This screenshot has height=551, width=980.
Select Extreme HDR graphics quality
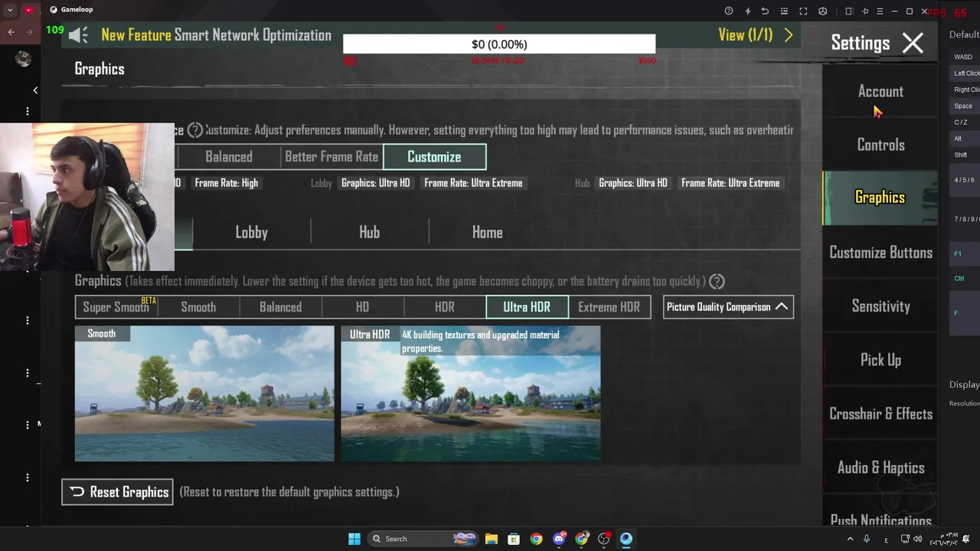pos(609,307)
